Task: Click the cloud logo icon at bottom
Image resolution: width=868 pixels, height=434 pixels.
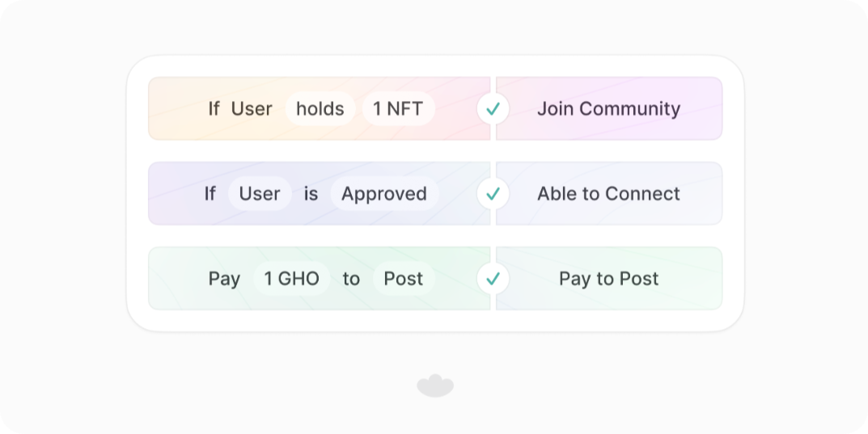Action: (435, 386)
